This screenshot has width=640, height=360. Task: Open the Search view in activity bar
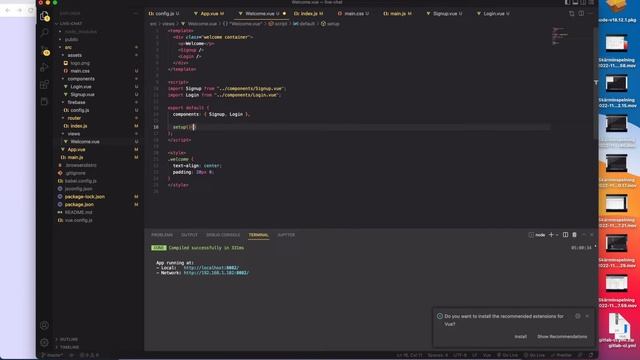click(x=44, y=33)
